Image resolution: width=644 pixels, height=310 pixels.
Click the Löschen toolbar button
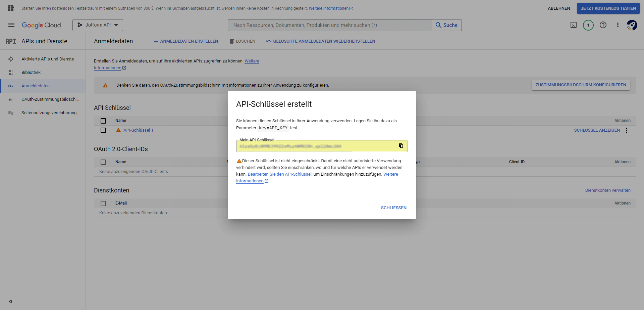242,41
